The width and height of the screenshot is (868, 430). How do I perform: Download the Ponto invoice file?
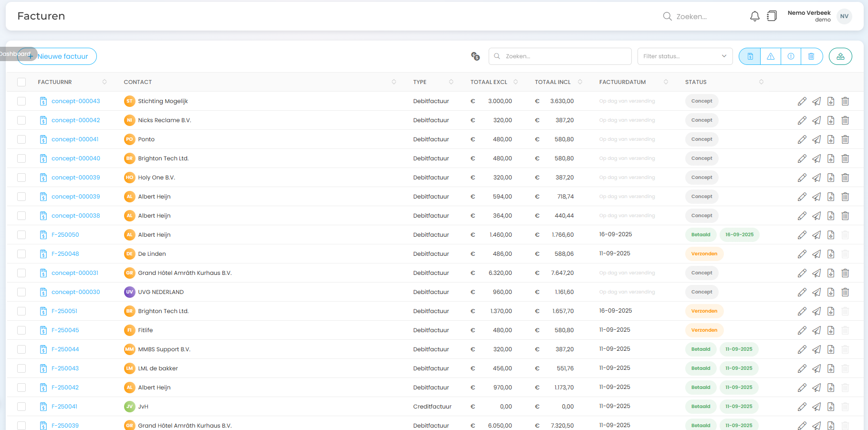click(831, 139)
